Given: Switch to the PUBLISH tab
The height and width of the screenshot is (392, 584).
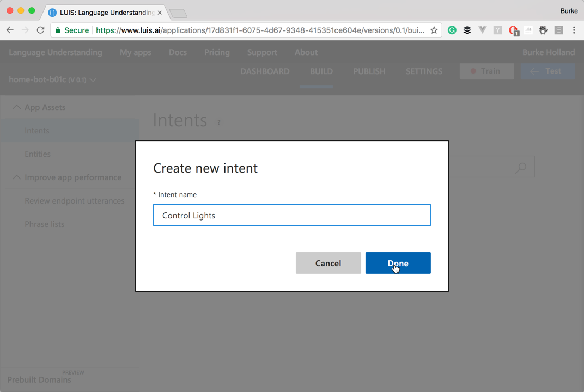Looking at the screenshot, I should [x=369, y=71].
